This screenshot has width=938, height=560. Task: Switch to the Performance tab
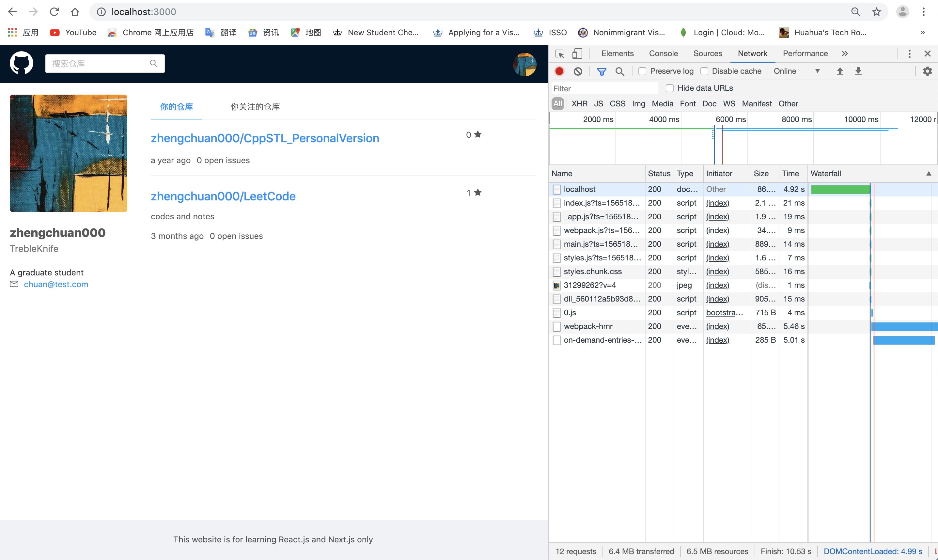point(805,54)
